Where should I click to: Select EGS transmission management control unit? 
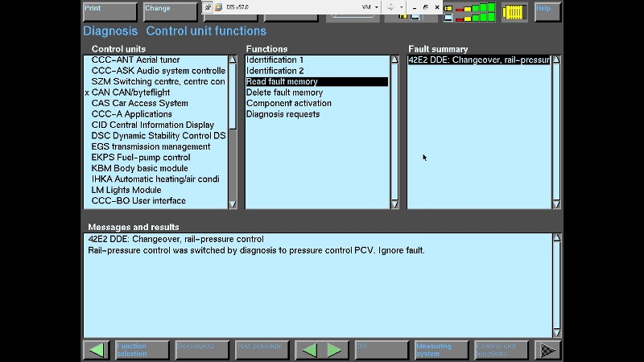tap(151, 146)
